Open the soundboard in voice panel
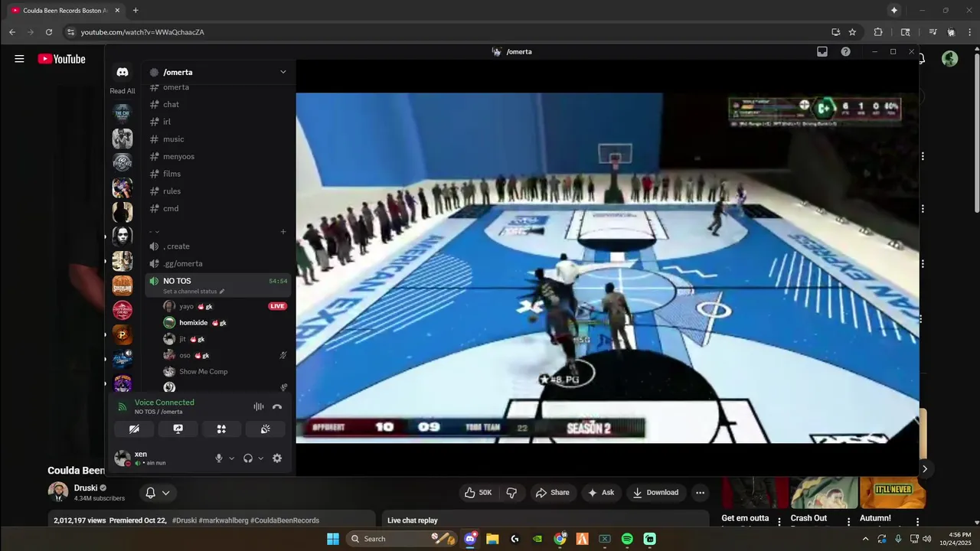The image size is (980, 551). [x=265, y=429]
